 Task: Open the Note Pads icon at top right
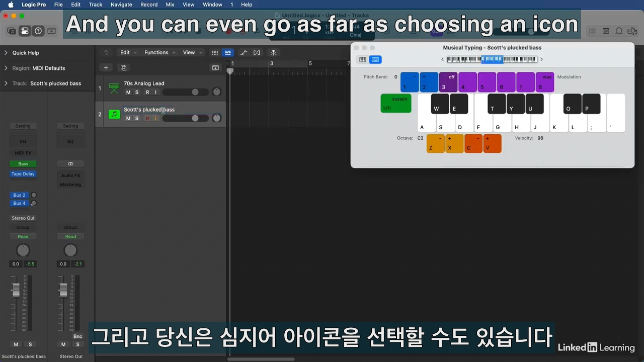606,31
